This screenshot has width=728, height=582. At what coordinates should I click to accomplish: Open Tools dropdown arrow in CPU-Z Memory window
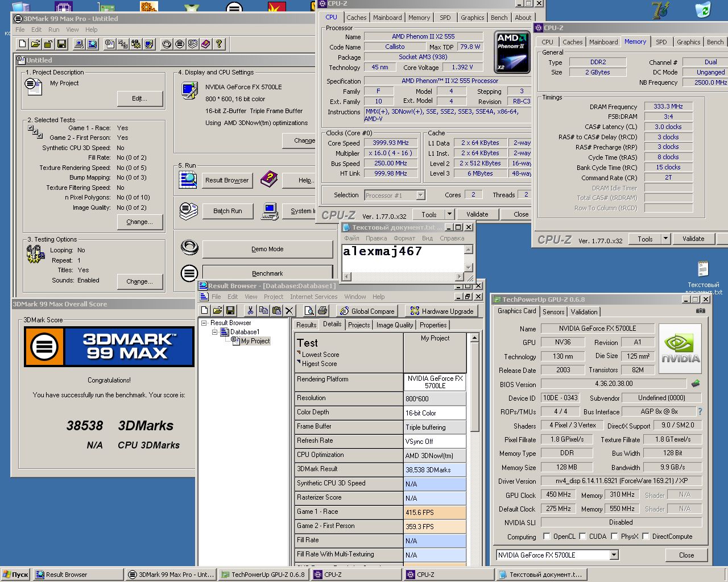pyautogui.click(x=665, y=239)
